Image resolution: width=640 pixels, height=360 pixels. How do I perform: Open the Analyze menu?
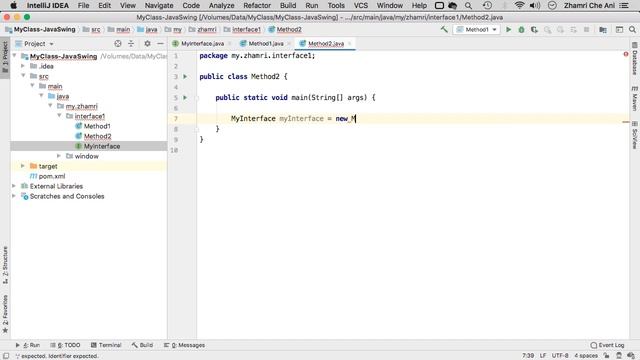221,6
